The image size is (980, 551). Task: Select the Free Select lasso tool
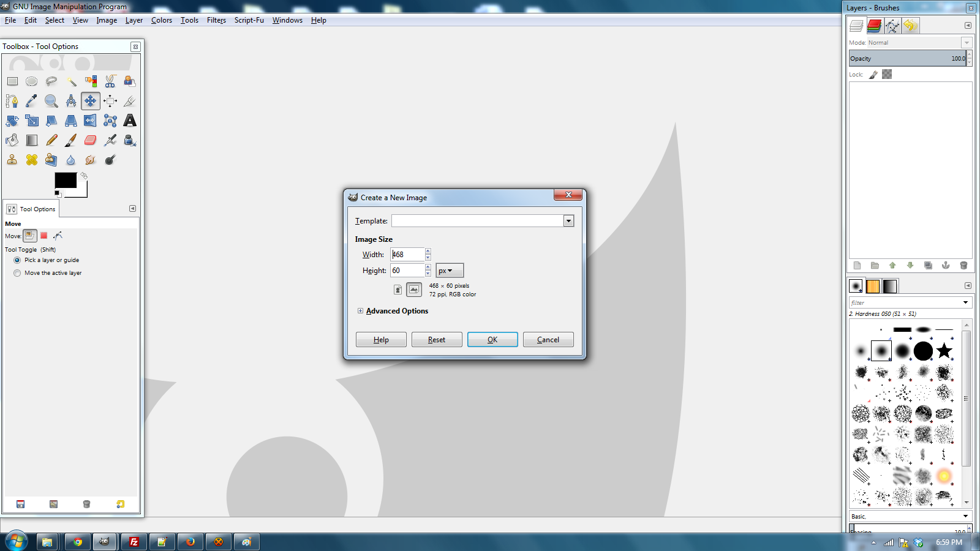51,81
